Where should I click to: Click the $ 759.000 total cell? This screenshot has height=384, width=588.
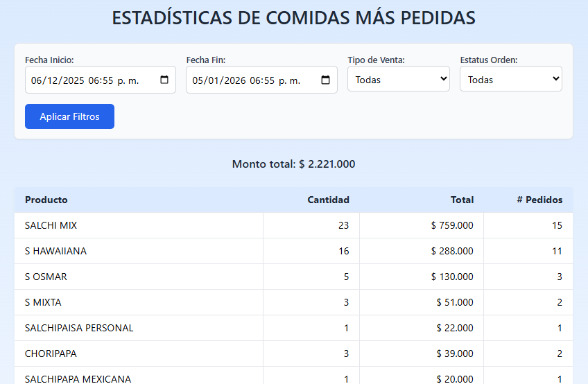point(452,225)
